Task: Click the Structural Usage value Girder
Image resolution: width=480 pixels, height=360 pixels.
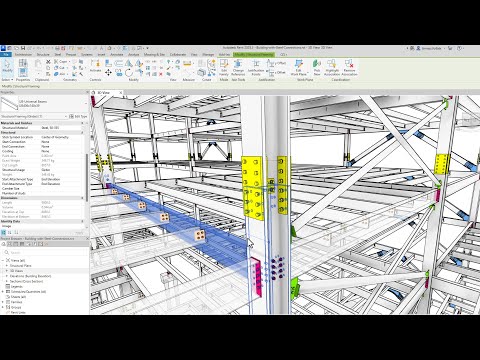Action: point(45,170)
